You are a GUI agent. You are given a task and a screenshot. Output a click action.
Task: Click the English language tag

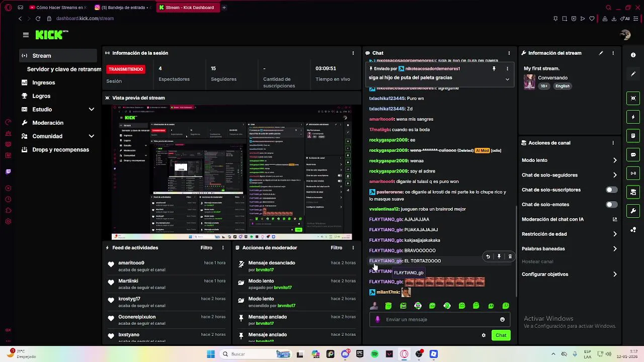click(562, 86)
